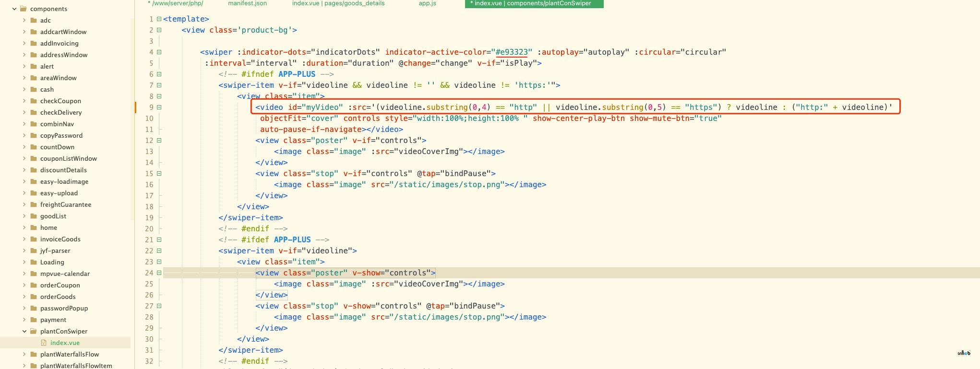Screen dimensions: 980x369
Task: Click the folder icon of plantConSwiper
Action: (x=34, y=331)
